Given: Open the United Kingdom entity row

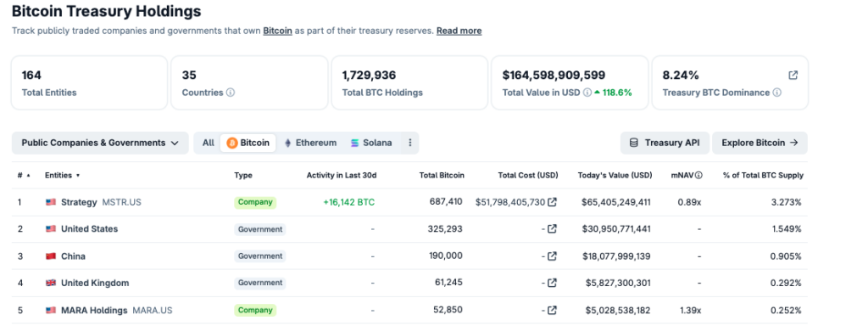Looking at the screenshot, I should tap(409, 283).
